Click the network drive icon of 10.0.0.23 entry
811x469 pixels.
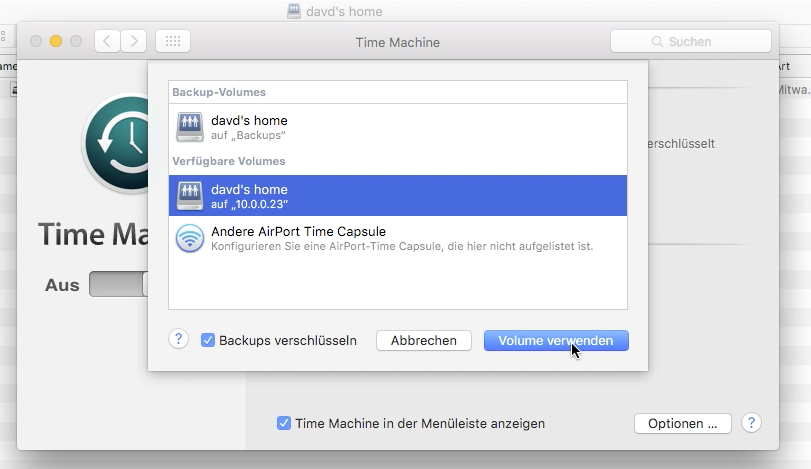click(x=190, y=196)
